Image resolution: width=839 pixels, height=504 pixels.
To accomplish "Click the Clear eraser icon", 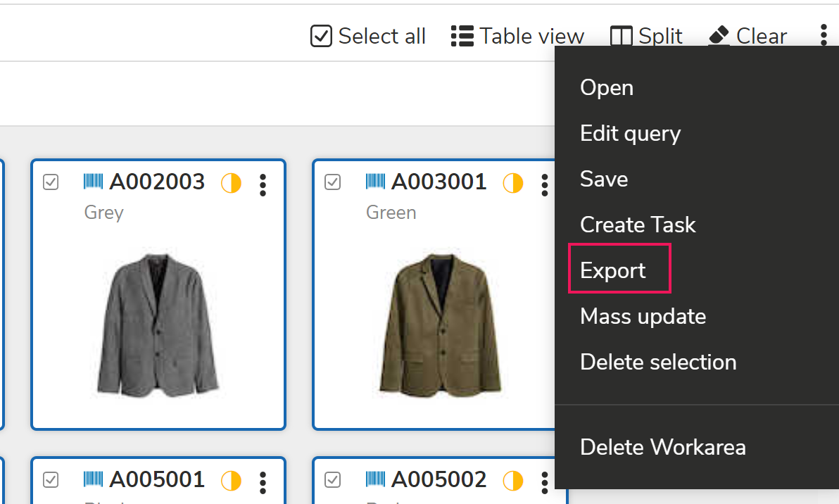I will pos(719,35).
